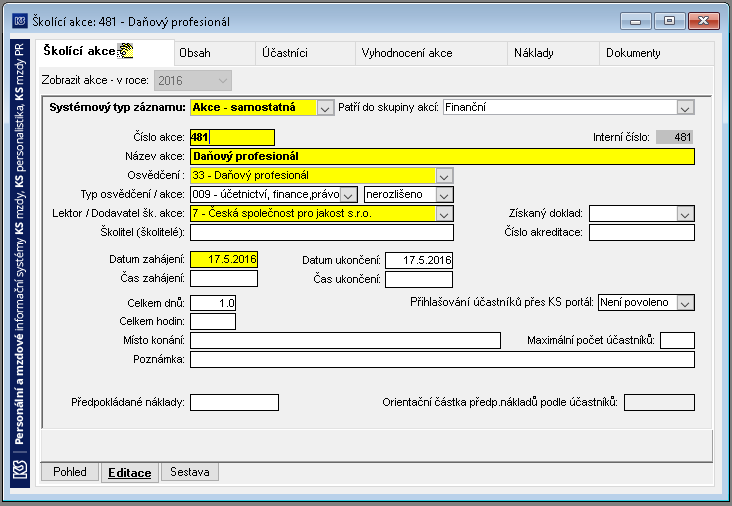Image resolution: width=732 pixels, height=506 pixels.
Task: Open the Typ osvědčení 009 dropdown
Action: (x=348, y=195)
